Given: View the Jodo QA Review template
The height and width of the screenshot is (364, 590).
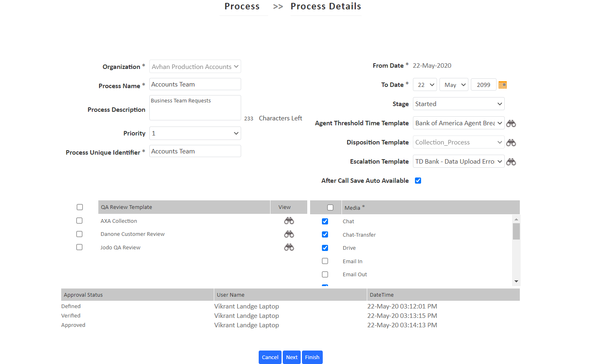Looking at the screenshot, I should (289, 247).
